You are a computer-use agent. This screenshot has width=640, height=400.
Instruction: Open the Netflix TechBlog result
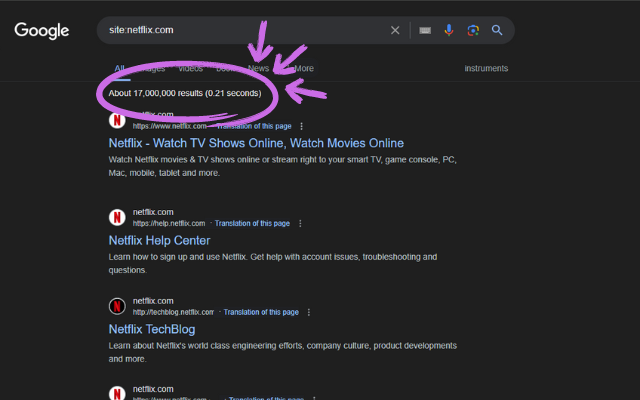pos(152,329)
